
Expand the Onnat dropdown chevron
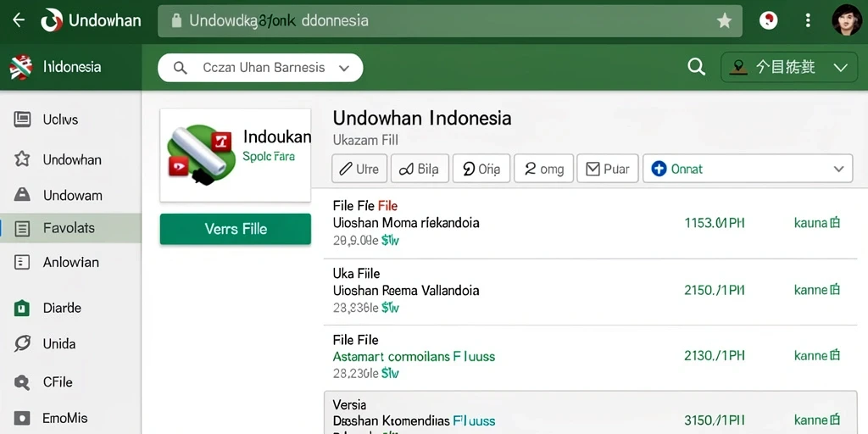coord(838,169)
